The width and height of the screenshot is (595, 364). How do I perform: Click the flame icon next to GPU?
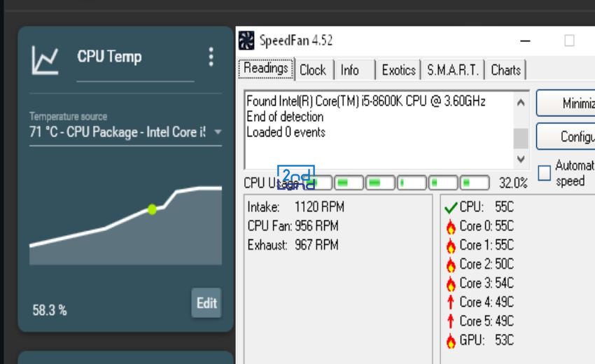[x=451, y=340]
